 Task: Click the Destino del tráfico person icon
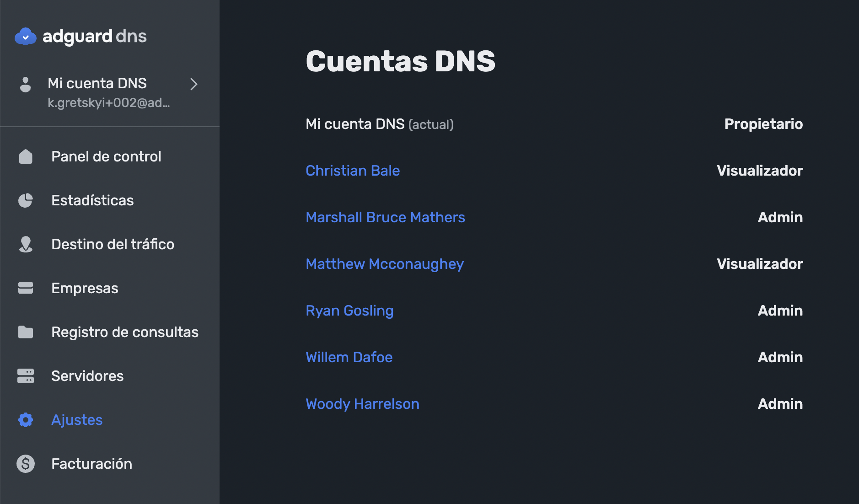click(26, 244)
